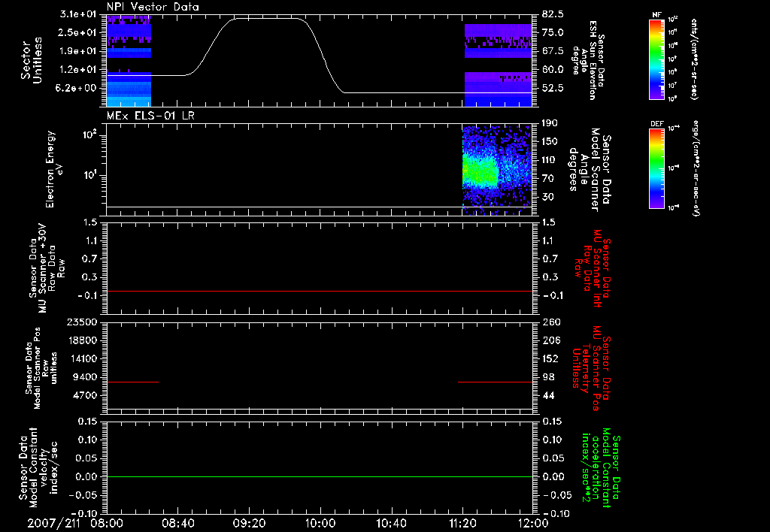Click the "60.0" sun elevation tick value
This screenshot has width=770, height=532.
pos(553,70)
